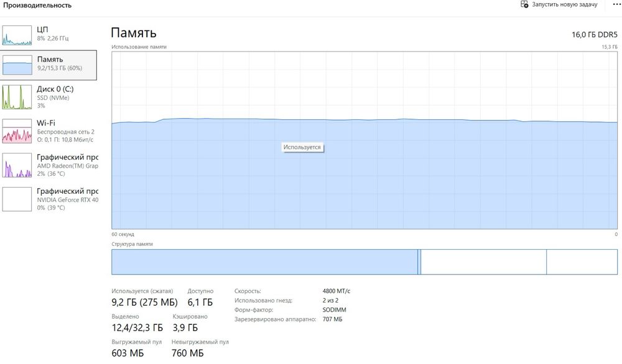Click the 9,2 ГБ (275 МБ) usage value

click(x=144, y=303)
